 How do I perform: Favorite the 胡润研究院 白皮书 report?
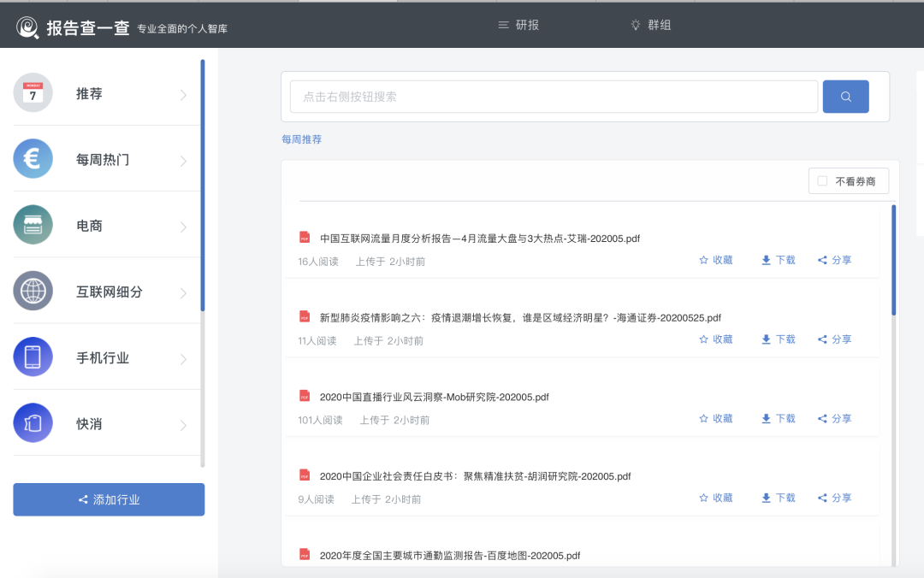[x=716, y=498]
